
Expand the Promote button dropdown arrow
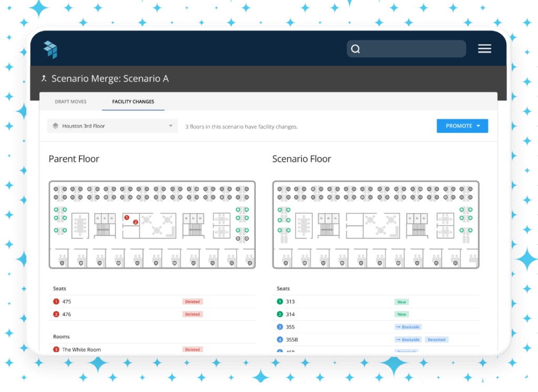[x=479, y=126]
